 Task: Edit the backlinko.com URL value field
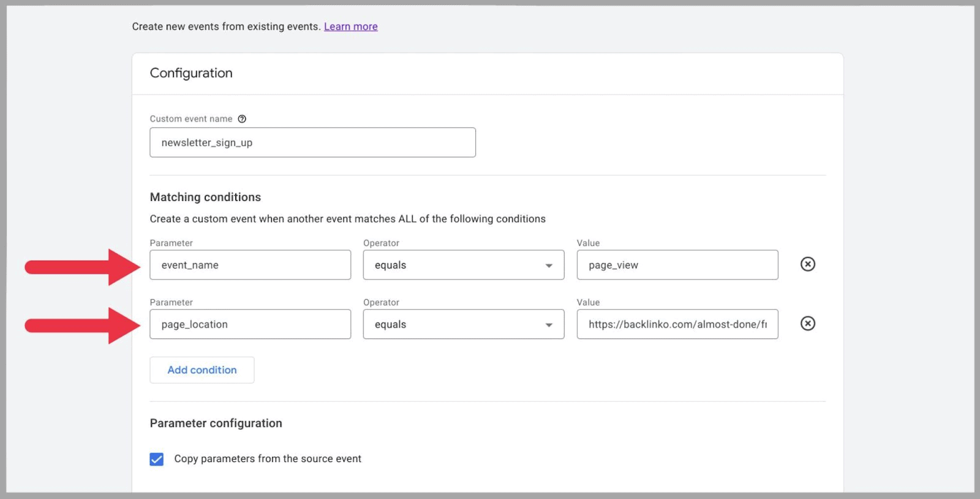[x=677, y=324]
